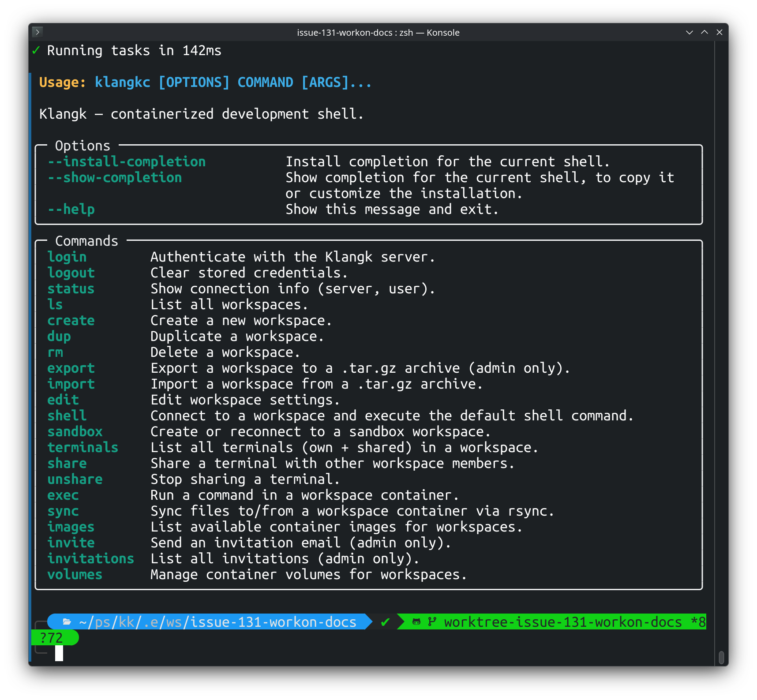The height and width of the screenshot is (700, 757).
Task: Click 'Clear stored credentials.' description
Action: point(249,273)
